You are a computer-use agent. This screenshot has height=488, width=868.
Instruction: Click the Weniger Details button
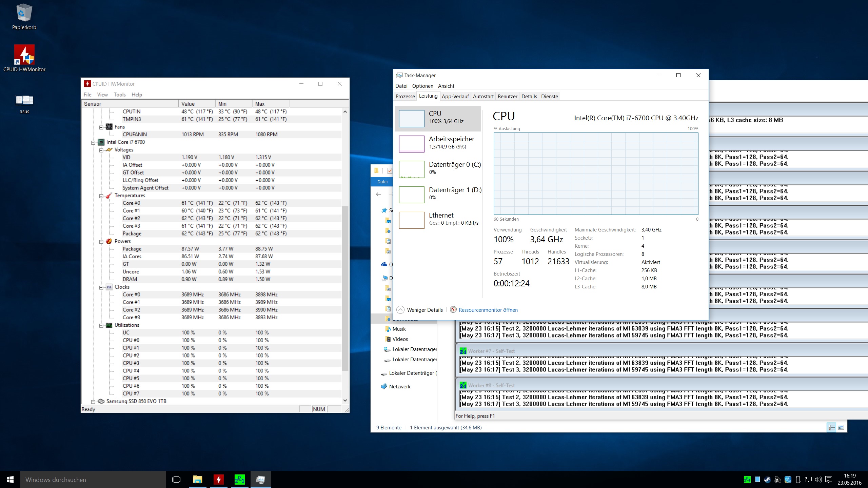(x=425, y=310)
